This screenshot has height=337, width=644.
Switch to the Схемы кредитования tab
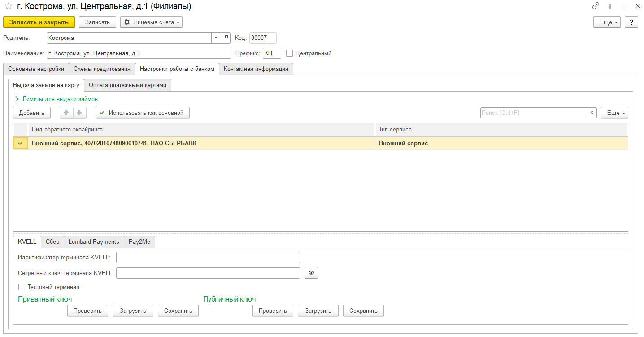(102, 69)
